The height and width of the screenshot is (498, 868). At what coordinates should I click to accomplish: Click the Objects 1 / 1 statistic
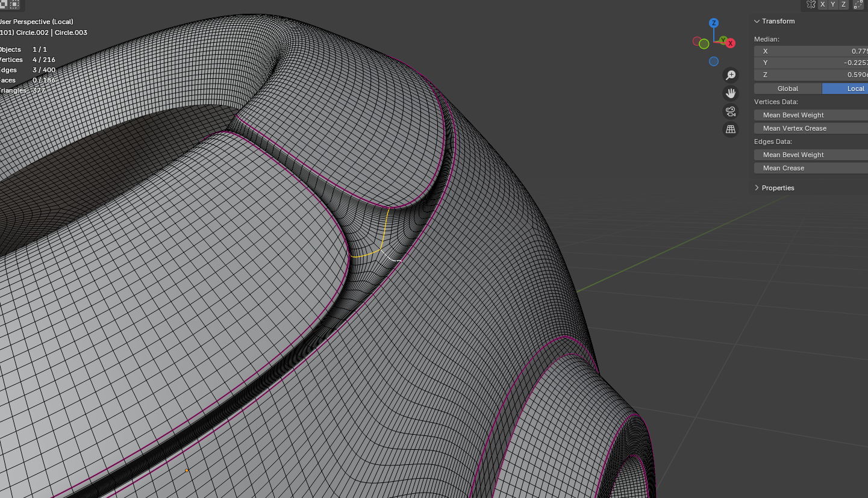(23, 49)
